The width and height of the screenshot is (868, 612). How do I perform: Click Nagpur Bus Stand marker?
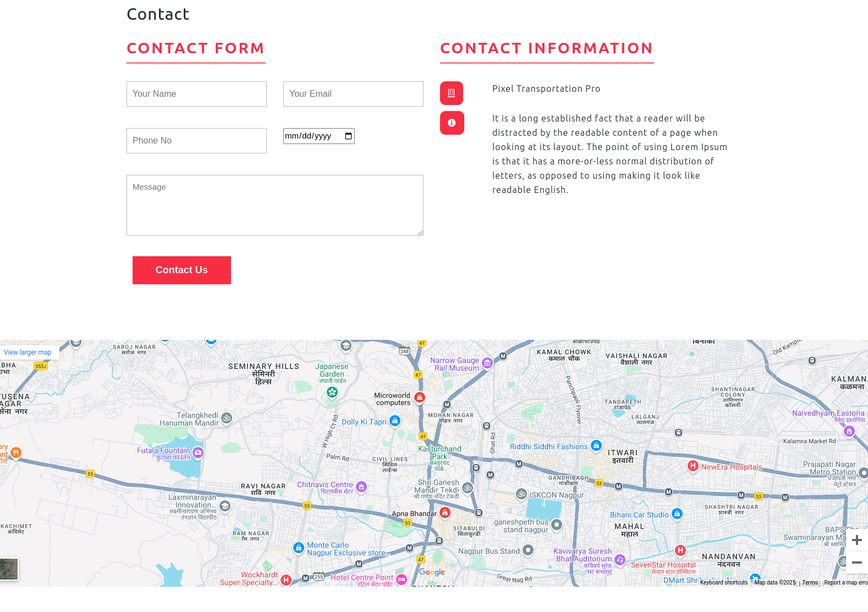point(528,549)
